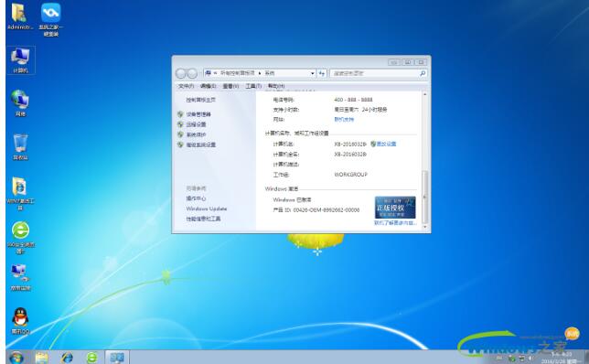Open the File (文件) menu

186,86
